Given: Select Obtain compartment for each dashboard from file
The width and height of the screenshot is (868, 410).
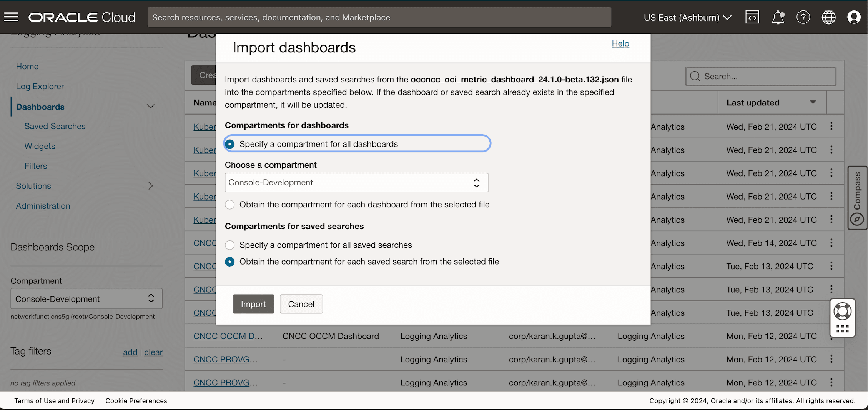Looking at the screenshot, I should tap(229, 204).
